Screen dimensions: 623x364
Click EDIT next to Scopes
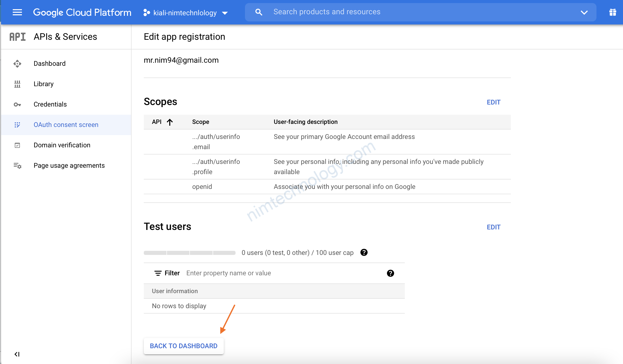coord(494,102)
